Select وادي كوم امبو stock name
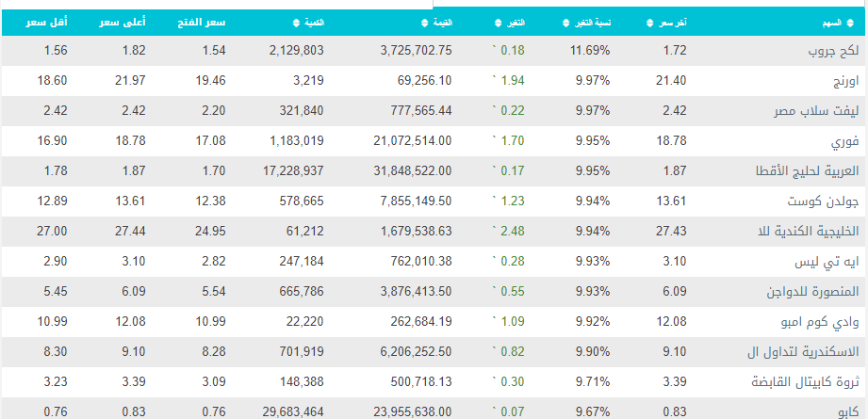 pos(819,322)
